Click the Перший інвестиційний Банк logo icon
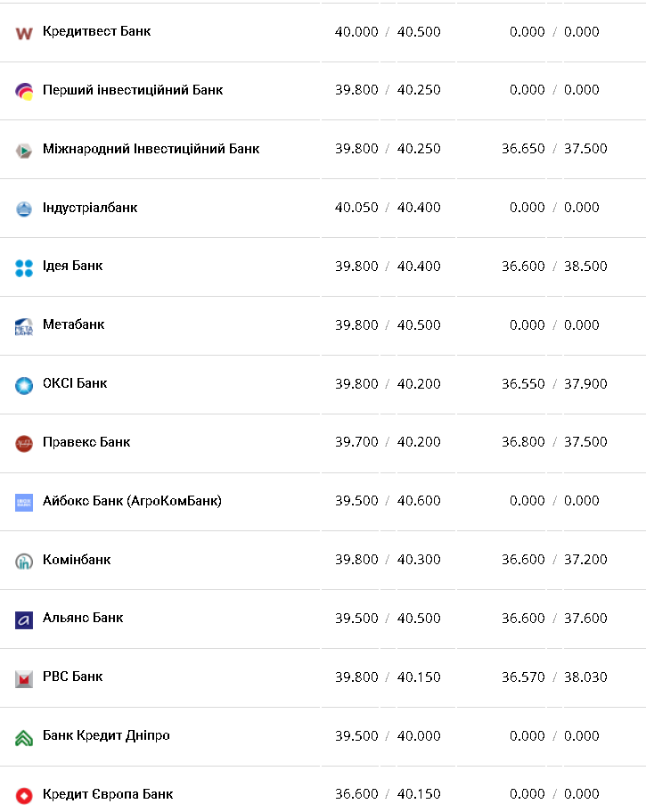 (x=24, y=91)
